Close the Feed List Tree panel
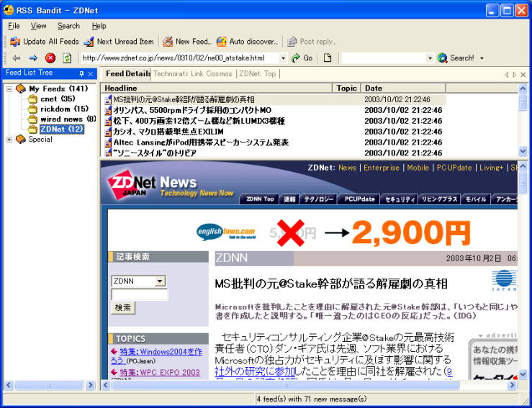This screenshot has height=408, width=532. [x=91, y=73]
